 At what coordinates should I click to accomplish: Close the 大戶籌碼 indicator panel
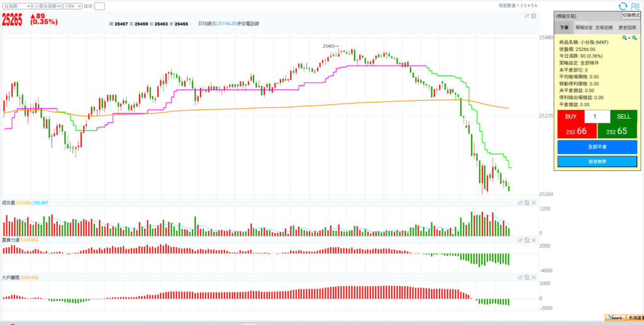534,277
